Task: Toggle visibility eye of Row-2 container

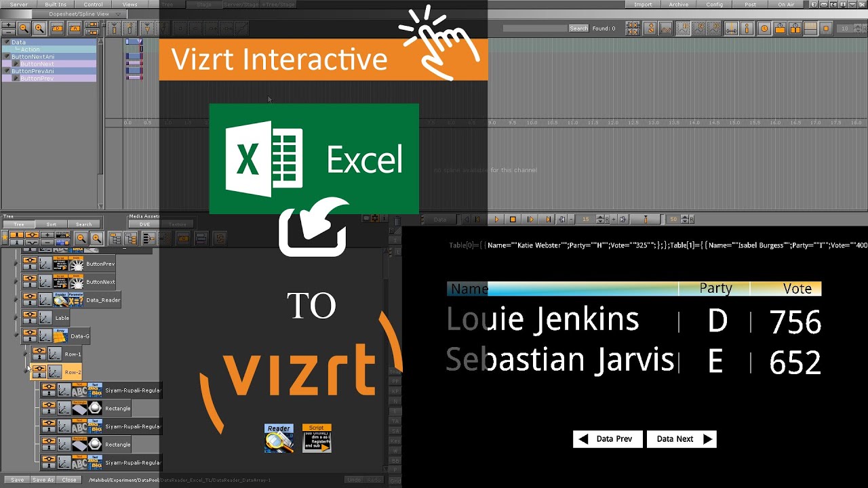Action: click(39, 369)
